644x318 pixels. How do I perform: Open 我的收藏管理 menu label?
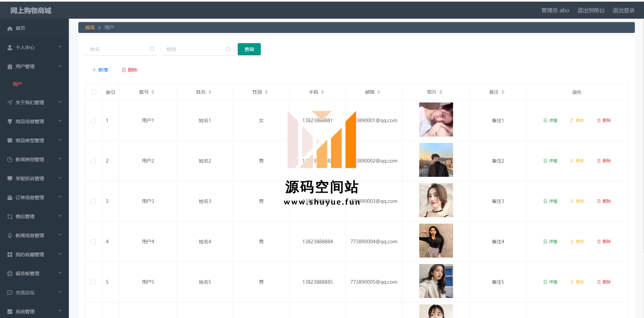tap(30, 255)
